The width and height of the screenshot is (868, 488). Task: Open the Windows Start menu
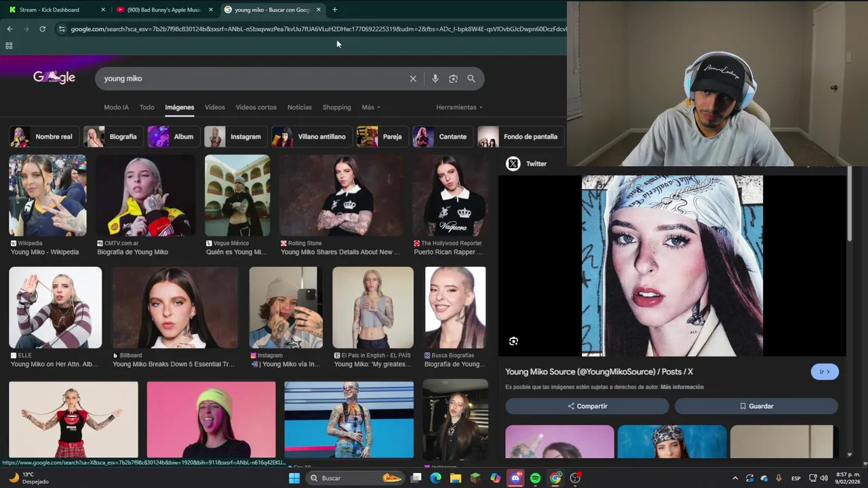pyautogui.click(x=294, y=478)
